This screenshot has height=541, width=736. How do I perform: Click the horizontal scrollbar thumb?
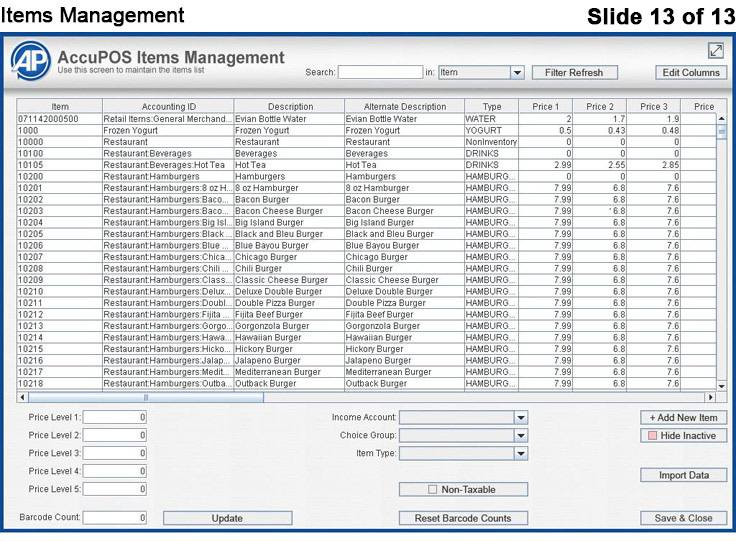(x=146, y=397)
